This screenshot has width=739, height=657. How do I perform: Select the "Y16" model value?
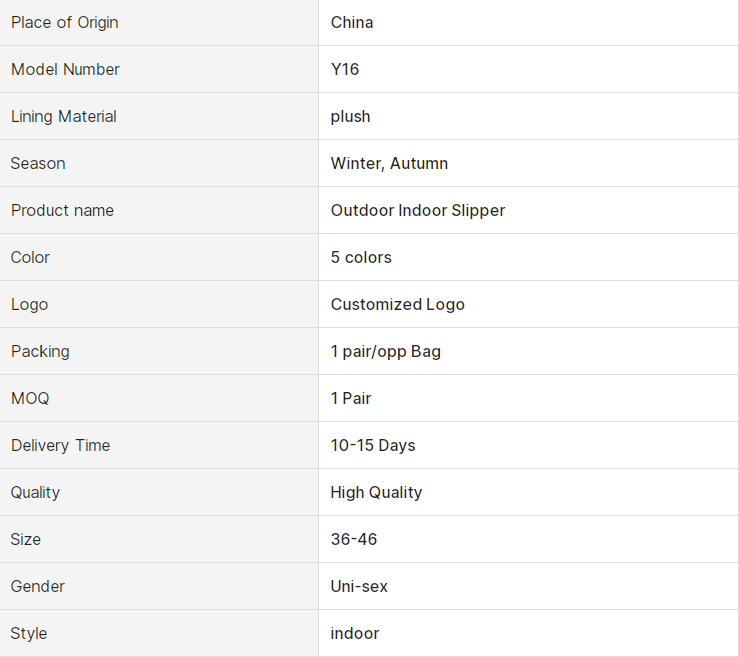[x=345, y=69]
